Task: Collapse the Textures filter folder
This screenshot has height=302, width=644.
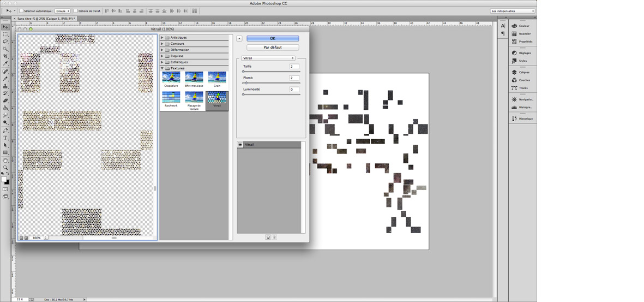Action: coord(162,68)
